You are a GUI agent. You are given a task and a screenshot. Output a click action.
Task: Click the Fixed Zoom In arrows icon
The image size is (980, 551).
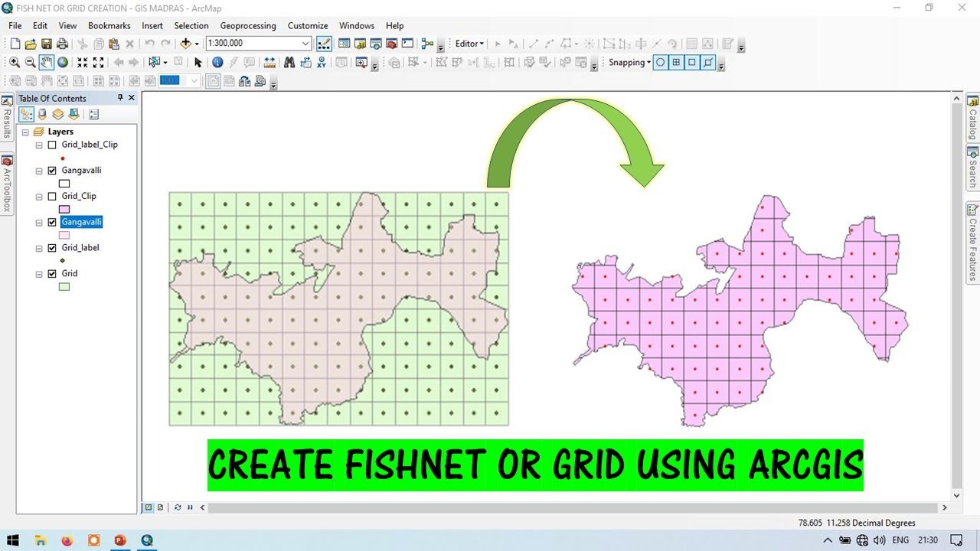pyautogui.click(x=82, y=62)
